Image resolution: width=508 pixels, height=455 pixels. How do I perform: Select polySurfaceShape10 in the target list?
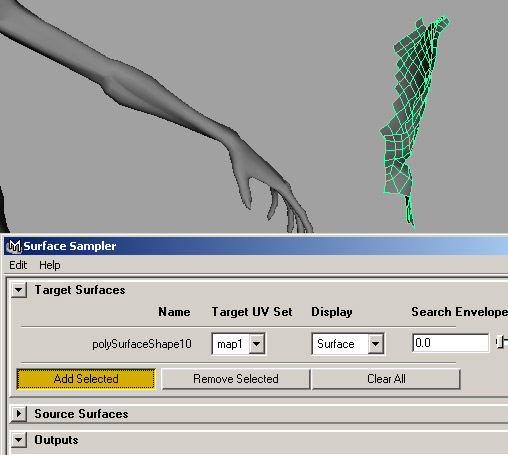[x=142, y=344]
